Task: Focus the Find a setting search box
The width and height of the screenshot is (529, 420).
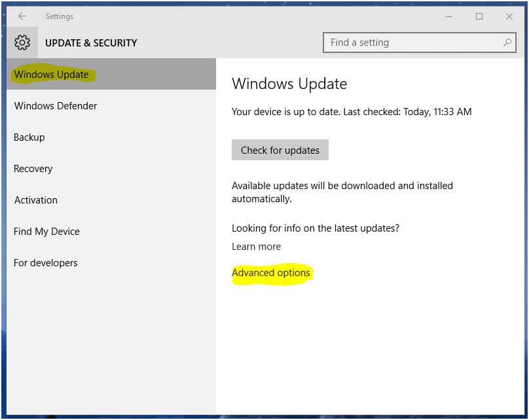Action: coord(420,43)
